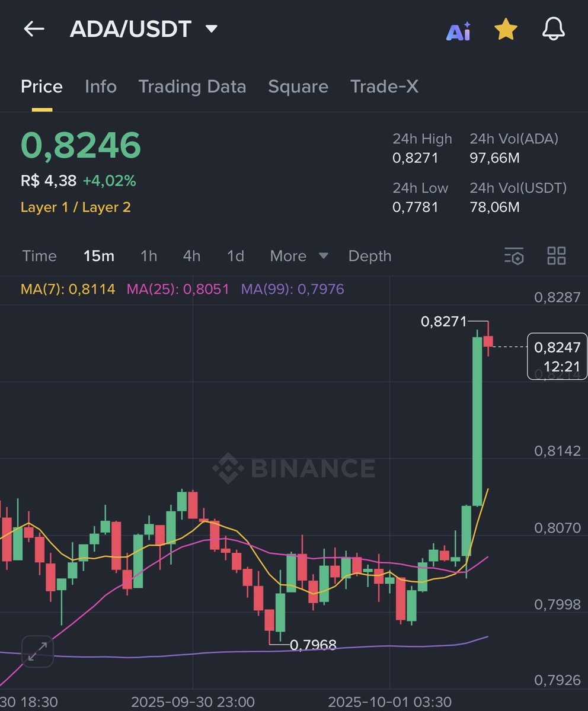Open notifications via the bell icon

553,28
